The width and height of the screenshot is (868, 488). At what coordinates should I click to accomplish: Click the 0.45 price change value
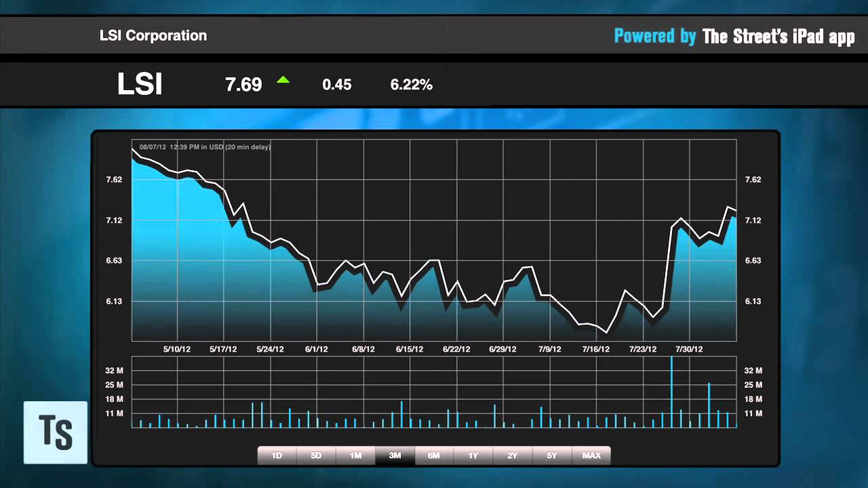pos(337,85)
